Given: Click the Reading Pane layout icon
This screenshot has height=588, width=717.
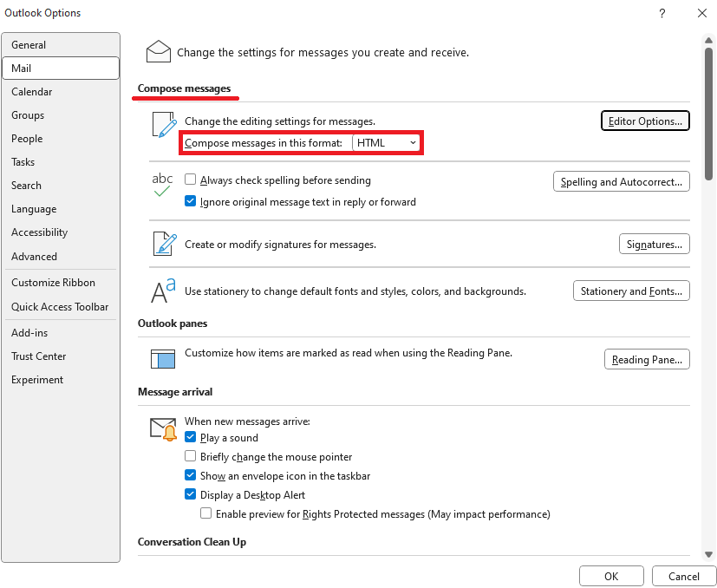Looking at the screenshot, I should [163, 359].
